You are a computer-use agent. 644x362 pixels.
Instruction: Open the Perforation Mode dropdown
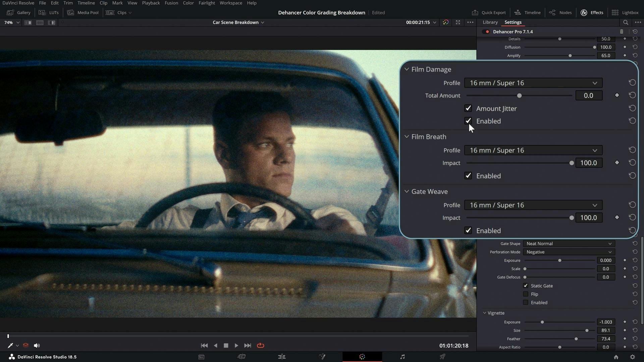coord(569,252)
